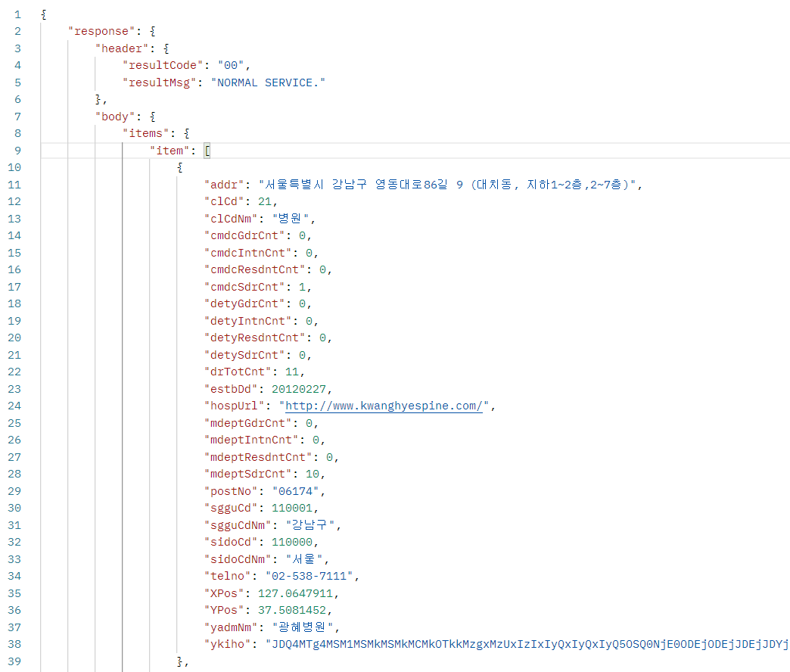
Task: Select line number 1 in the gutter
Action: (17, 14)
